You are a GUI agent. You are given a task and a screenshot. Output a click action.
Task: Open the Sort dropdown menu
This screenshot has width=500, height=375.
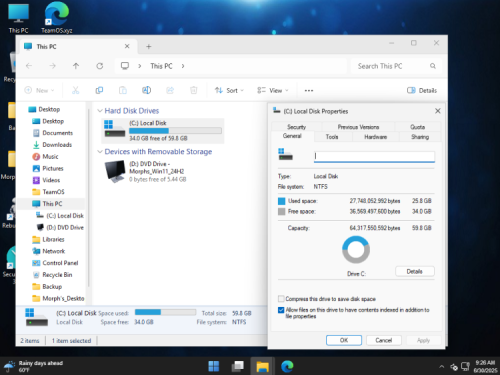coord(229,90)
